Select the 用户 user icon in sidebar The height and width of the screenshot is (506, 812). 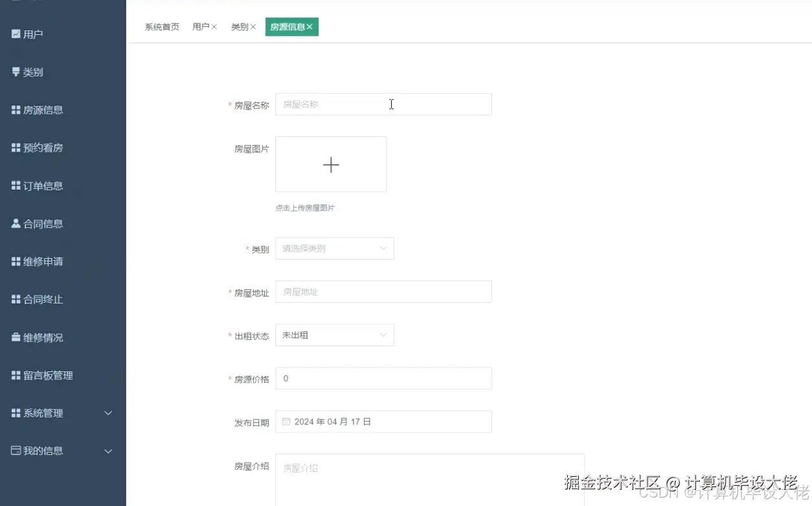tap(14, 34)
